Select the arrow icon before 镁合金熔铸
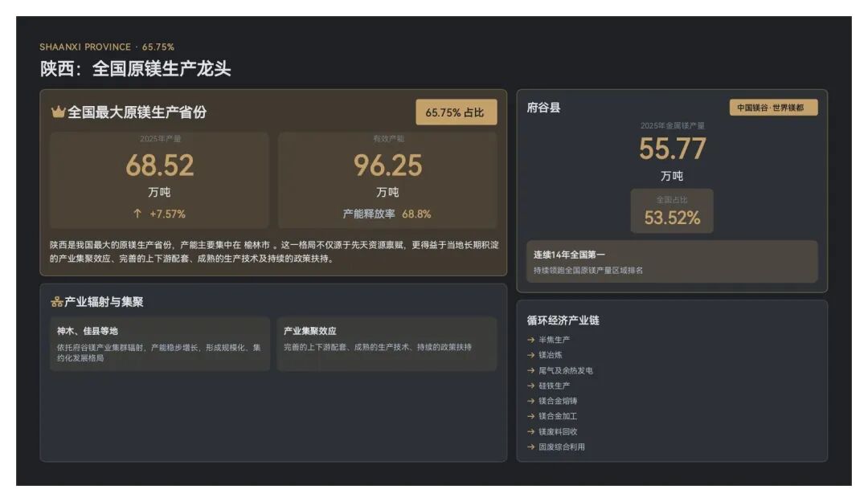The width and height of the screenshot is (868, 502). [530, 401]
